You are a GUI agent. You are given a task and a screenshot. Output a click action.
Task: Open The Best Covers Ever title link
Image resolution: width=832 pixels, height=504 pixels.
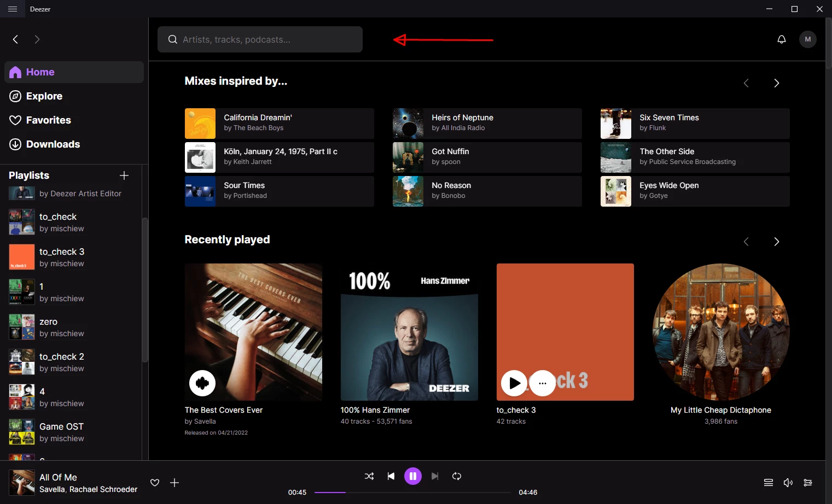(224, 410)
